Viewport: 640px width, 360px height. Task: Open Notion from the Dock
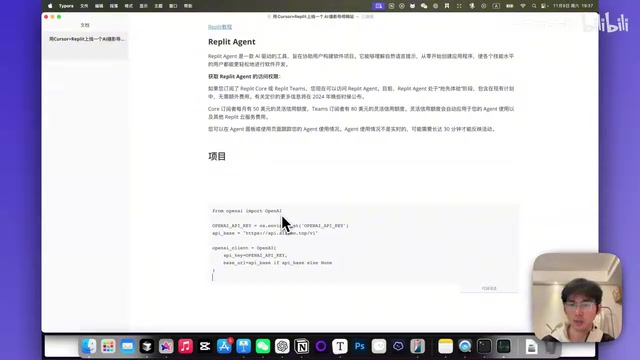[x=302, y=347]
